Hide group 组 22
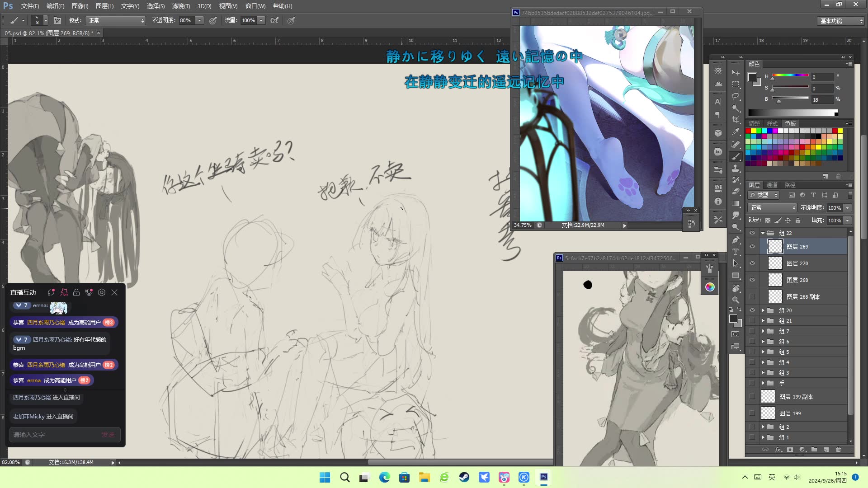Screen dimensions: 868x488 [752, 233]
